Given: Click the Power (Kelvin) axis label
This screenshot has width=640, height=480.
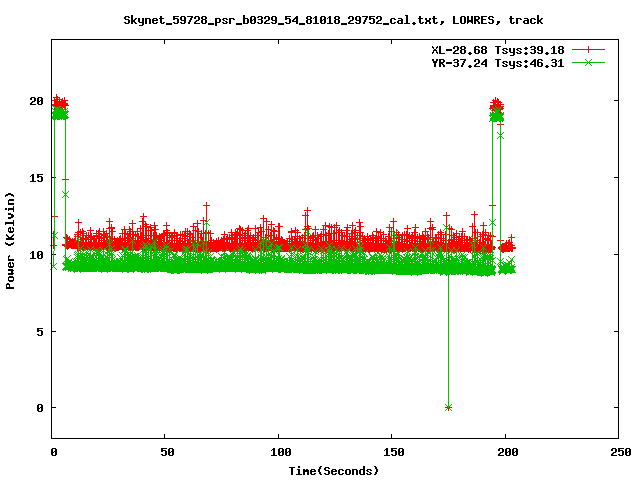Looking at the screenshot, I should click(x=10, y=241).
